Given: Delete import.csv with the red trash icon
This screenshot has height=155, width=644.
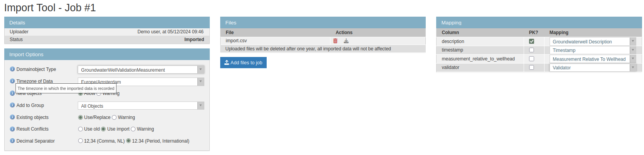Looking at the screenshot, I should click(335, 41).
